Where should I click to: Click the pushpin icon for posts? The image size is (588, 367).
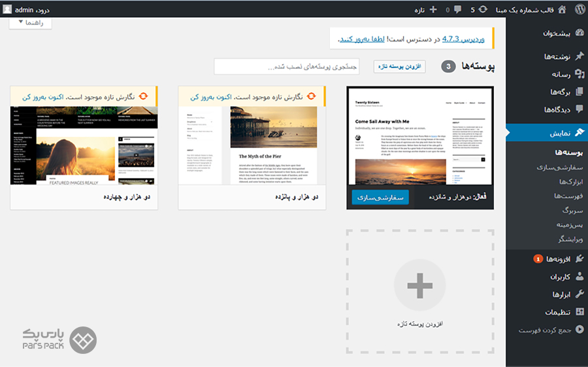click(x=580, y=56)
